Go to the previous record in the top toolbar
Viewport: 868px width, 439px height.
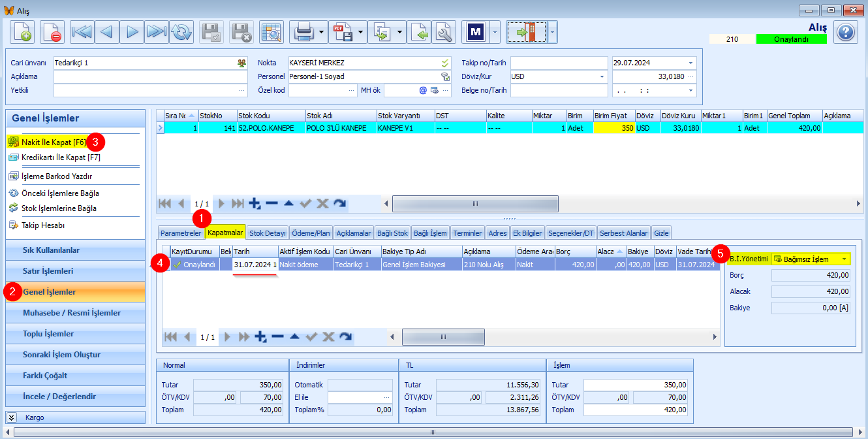[x=107, y=31]
